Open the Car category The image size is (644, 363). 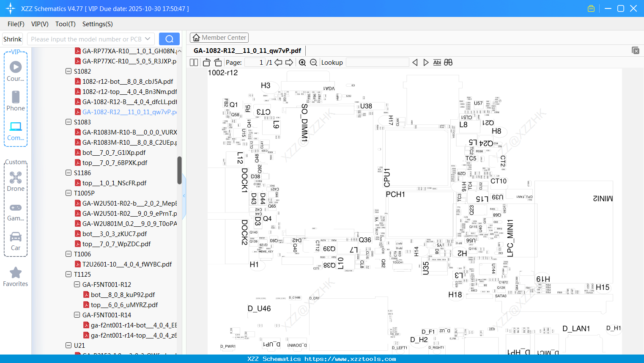(x=16, y=241)
